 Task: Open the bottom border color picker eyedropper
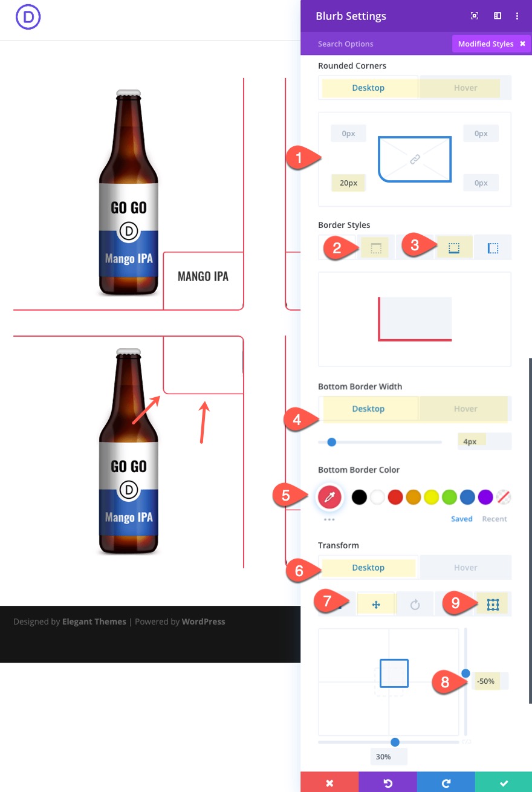[x=330, y=497]
